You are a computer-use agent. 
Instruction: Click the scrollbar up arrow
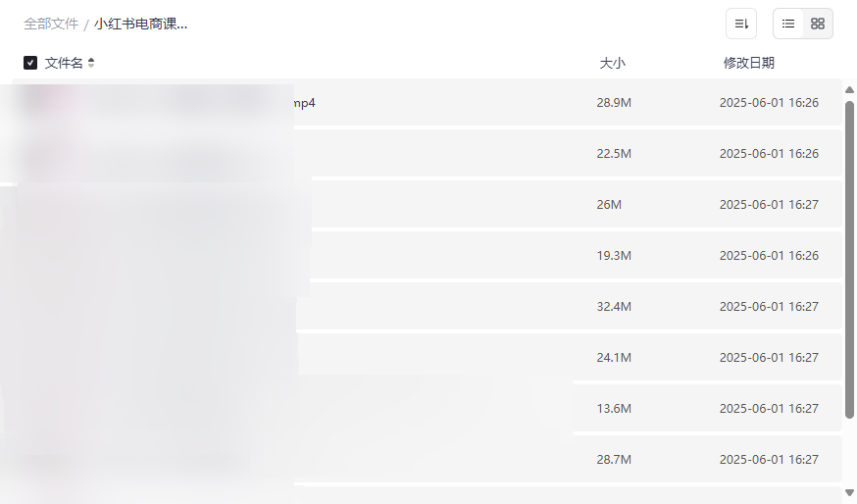(849, 89)
